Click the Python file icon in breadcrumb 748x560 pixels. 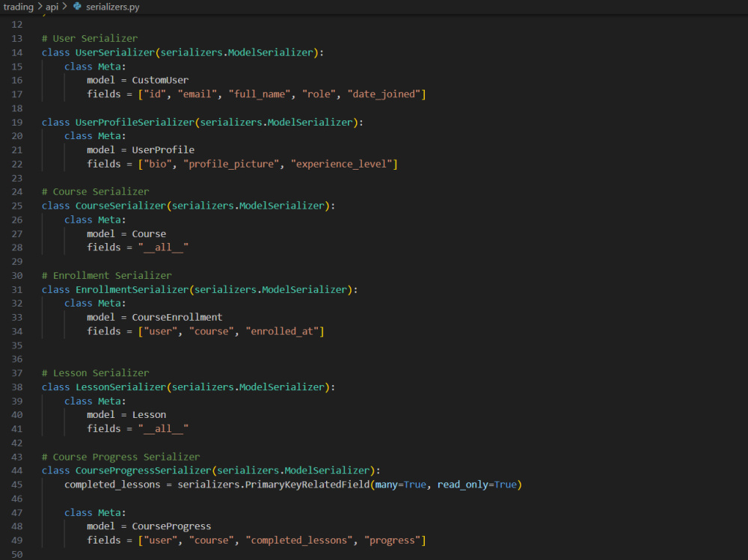pos(77,6)
